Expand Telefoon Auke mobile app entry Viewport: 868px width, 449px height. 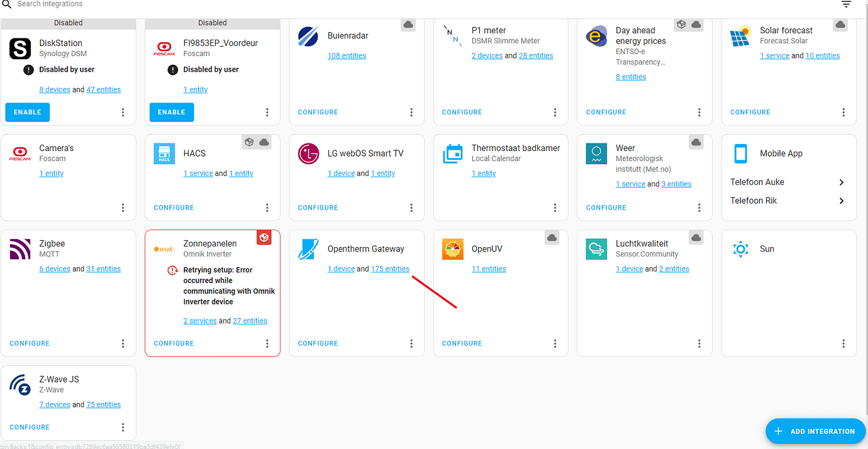[789, 182]
